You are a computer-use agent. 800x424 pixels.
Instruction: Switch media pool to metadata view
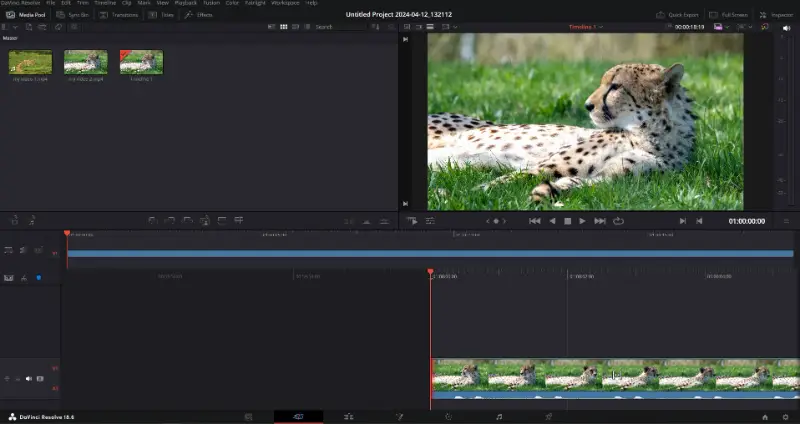coord(272,27)
